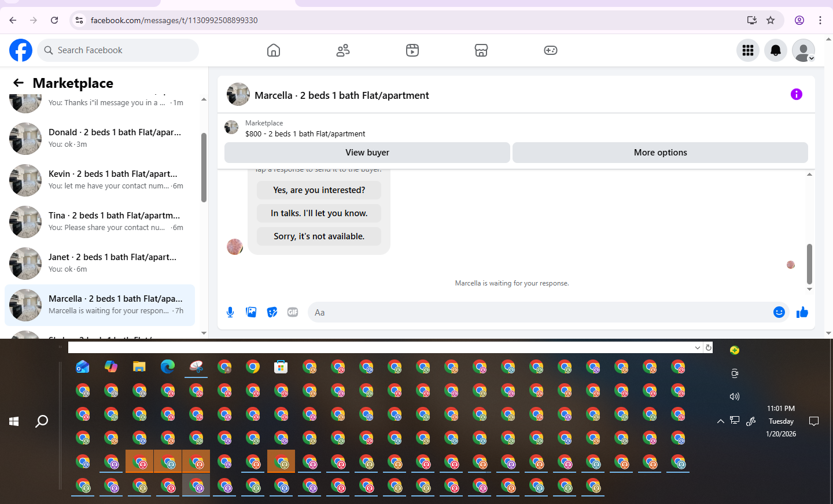Click the View buyer button
The image size is (833, 504).
pos(367,153)
